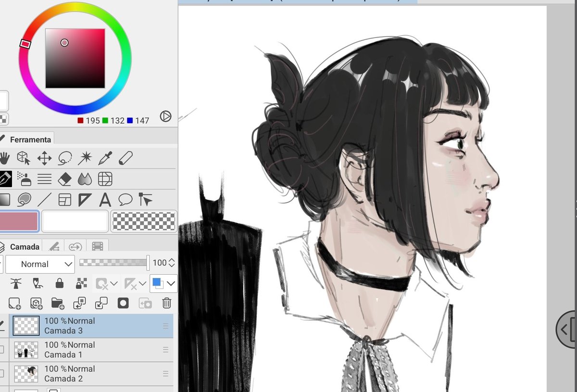The image size is (577, 392).
Task: Select the Correct line tool
Action: [x=145, y=199]
